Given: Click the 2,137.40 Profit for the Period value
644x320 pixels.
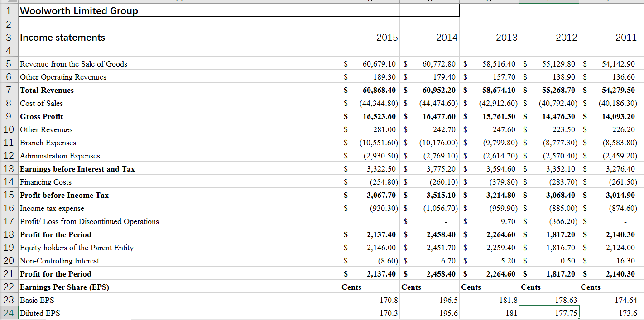Looking at the screenshot, I should click(369, 234).
